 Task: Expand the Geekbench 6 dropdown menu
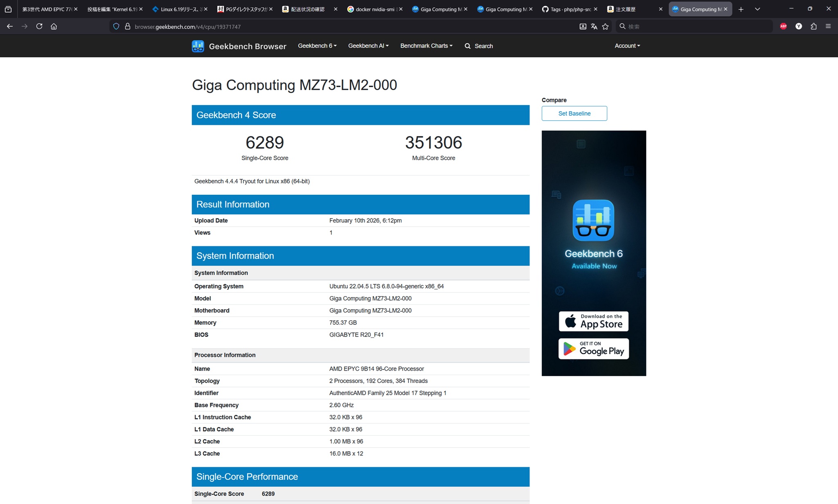point(317,46)
